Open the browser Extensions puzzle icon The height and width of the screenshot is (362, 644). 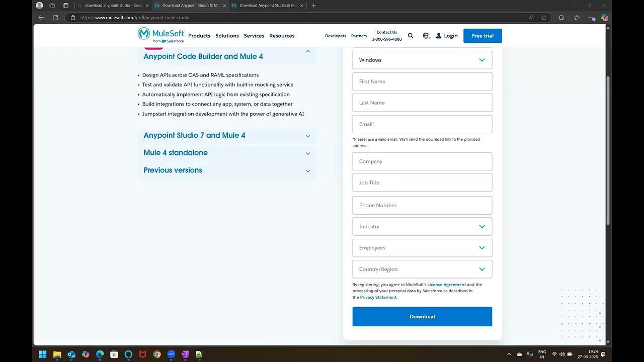(561, 17)
